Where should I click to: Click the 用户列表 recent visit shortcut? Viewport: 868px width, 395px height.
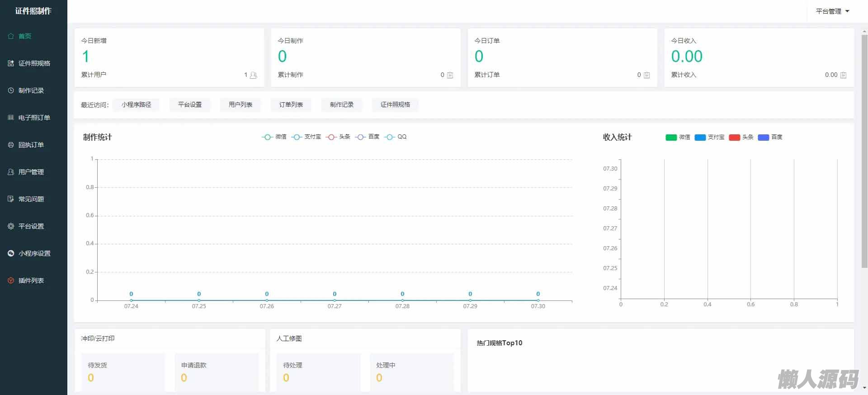pos(240,105)
